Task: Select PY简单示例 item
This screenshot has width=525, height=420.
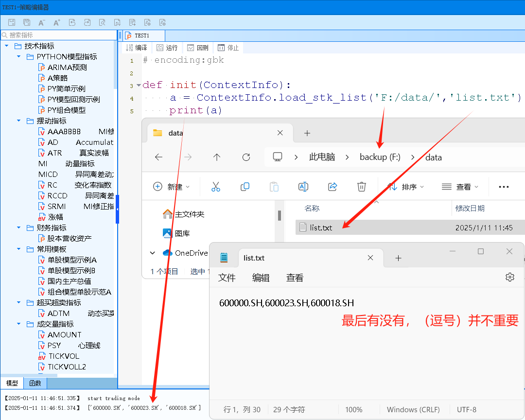Action: 62,89
